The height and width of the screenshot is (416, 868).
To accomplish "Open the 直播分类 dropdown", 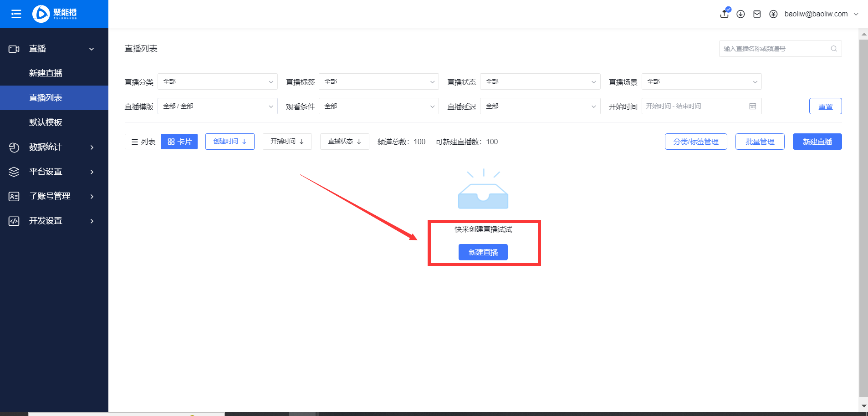I will coord(218,81).
